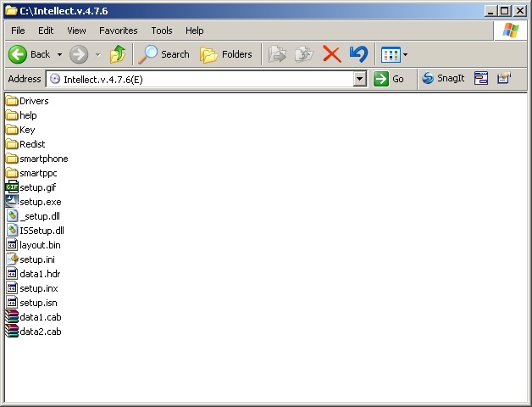Viewport: 532px width, 407px height.
Task: Select the smartppc folder icon
Action: [12, 173]
